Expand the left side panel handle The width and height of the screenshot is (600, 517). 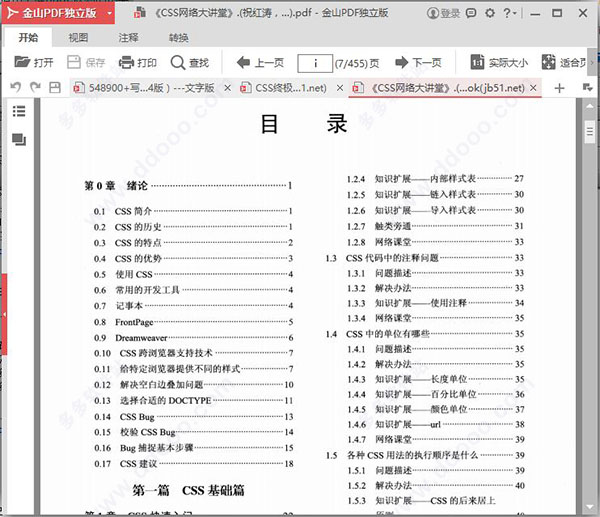[x=4, y=314]
